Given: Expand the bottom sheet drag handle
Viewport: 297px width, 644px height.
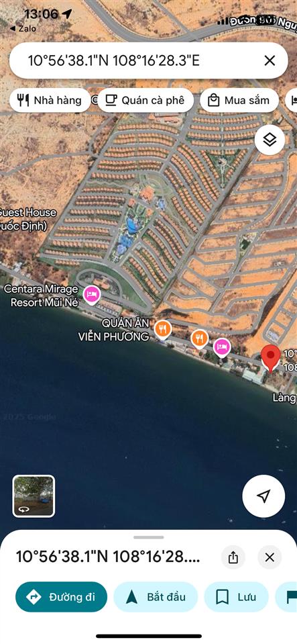Looking at the screenshot, I should point(149,537).
